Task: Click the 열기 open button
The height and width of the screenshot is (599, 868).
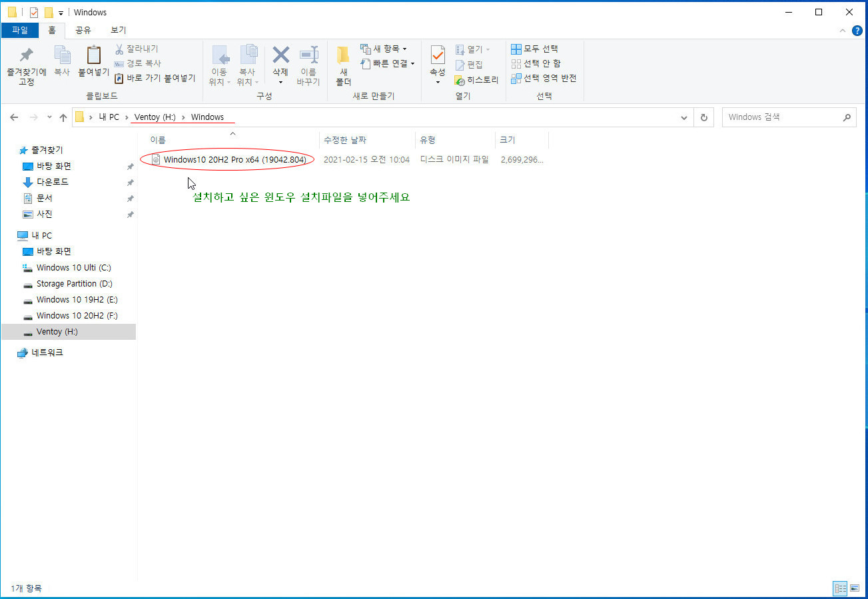Action: click(x=472, y=49)
